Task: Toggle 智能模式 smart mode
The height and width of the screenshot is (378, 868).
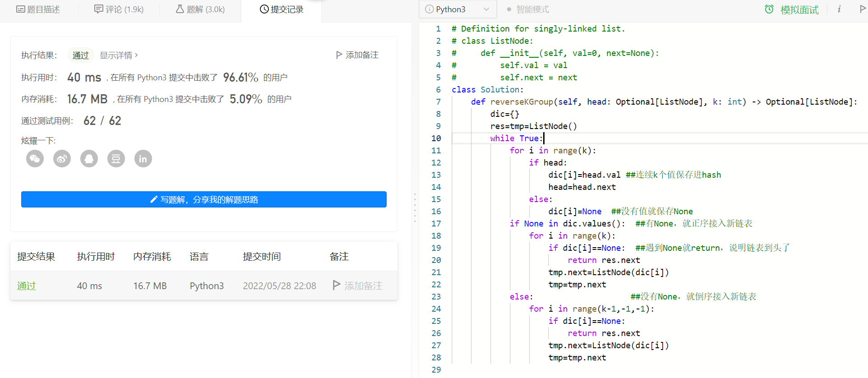Action: tap(528, 9)
